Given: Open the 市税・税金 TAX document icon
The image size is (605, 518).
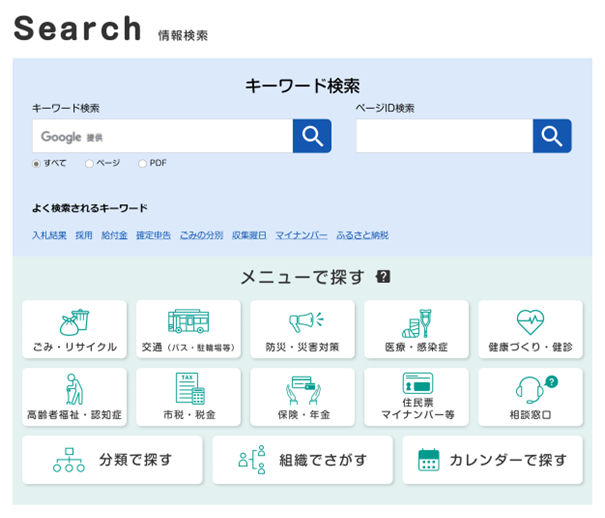Looking at the screenshot, I should pyautogui.click(x=190, y=388).
